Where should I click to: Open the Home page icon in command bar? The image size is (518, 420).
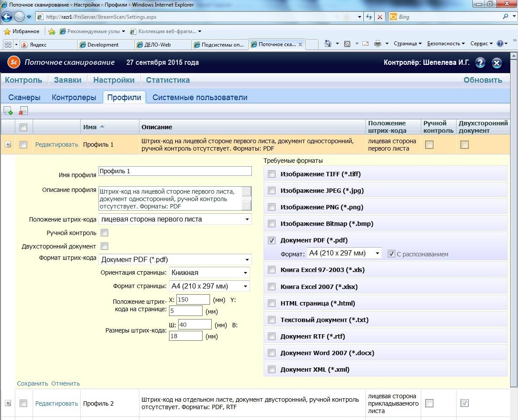click(328, 44)
